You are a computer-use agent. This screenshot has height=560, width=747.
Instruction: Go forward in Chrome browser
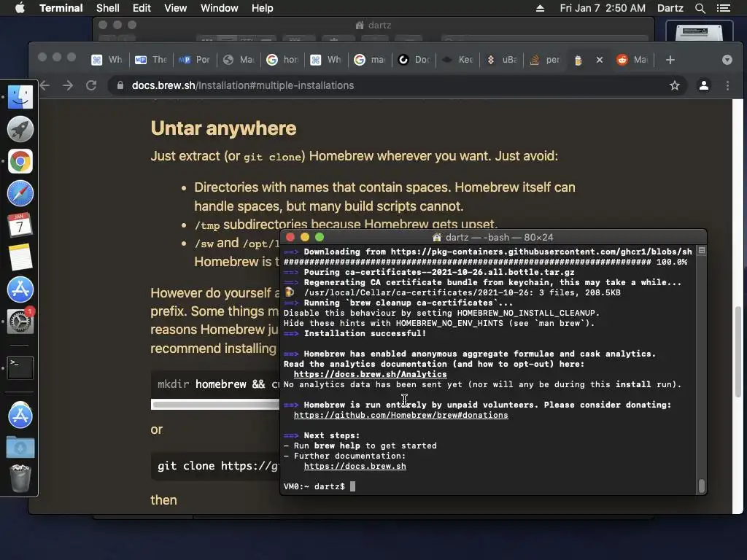click(68, 85)
